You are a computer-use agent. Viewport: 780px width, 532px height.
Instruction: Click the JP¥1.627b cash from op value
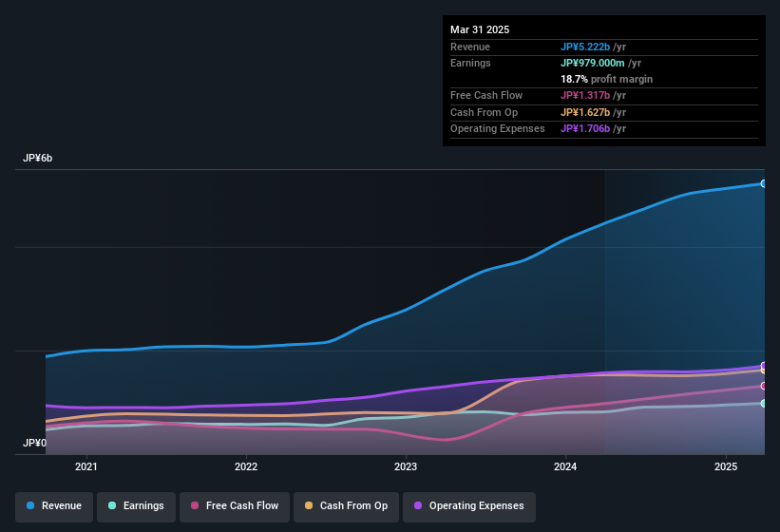(x=585, y=112)
